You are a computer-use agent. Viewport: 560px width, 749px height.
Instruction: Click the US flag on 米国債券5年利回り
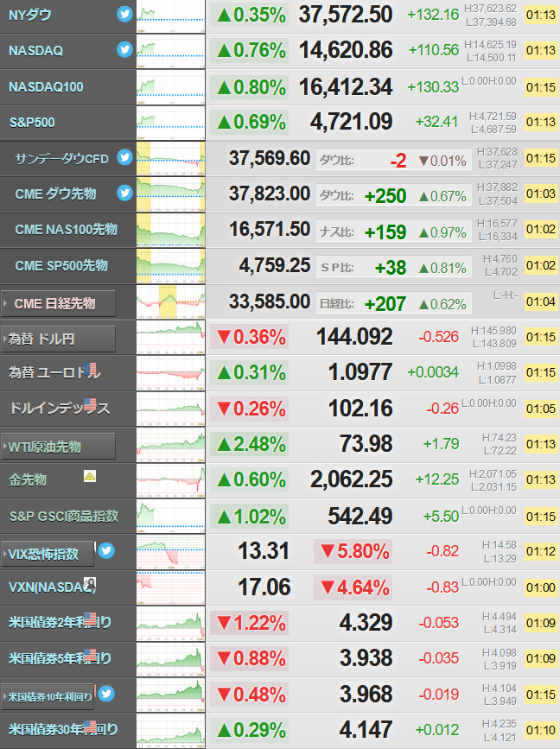[90, 656]
